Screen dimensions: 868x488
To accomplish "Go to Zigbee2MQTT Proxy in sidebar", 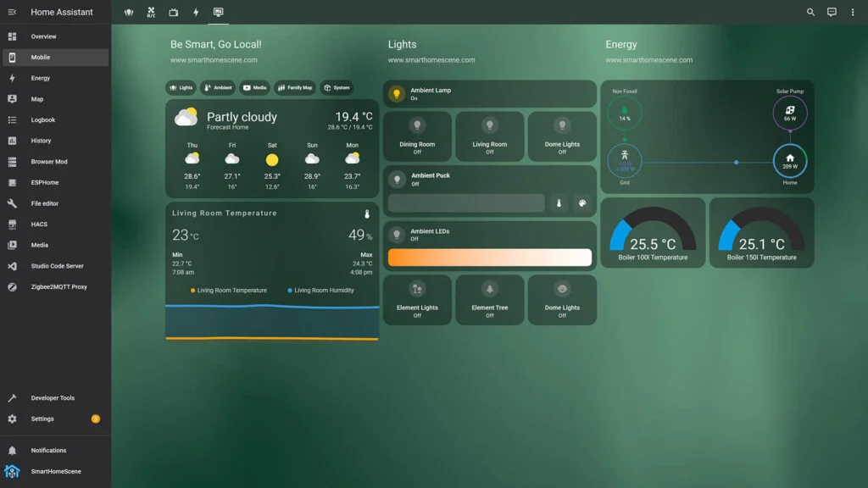I will coord(58,287).
